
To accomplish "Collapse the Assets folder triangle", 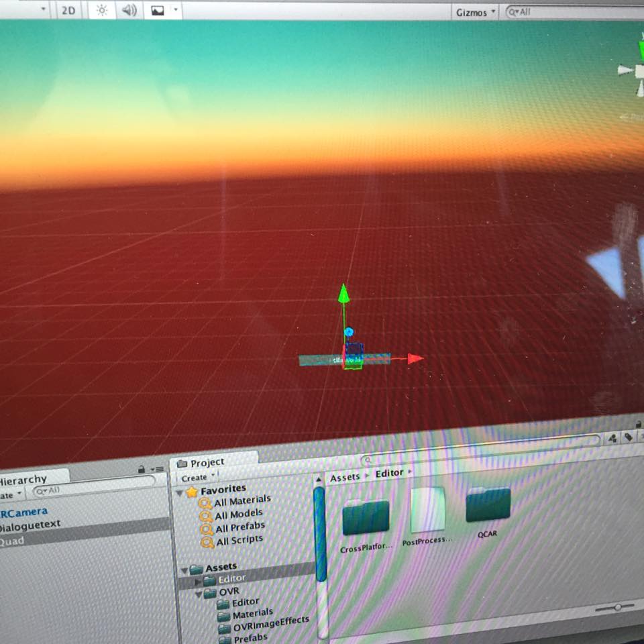I will point(184,570).
